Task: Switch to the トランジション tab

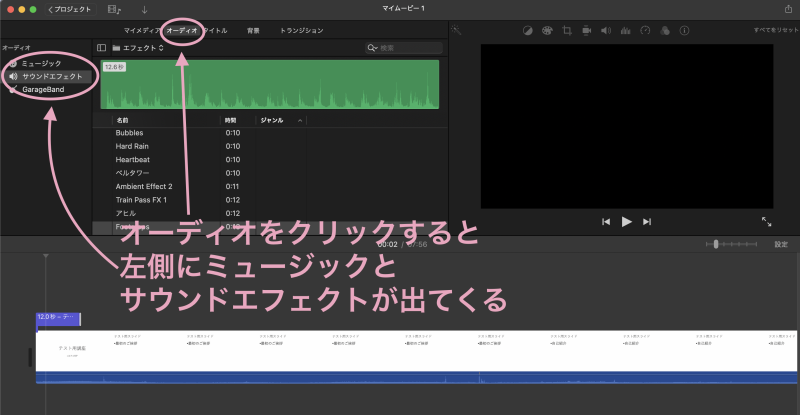Action: [302, 31]
